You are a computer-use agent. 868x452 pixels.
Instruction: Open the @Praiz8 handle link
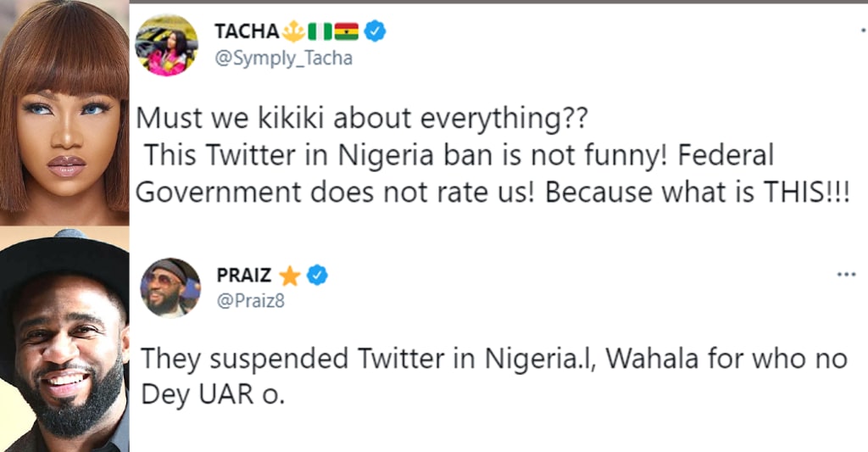250,300
